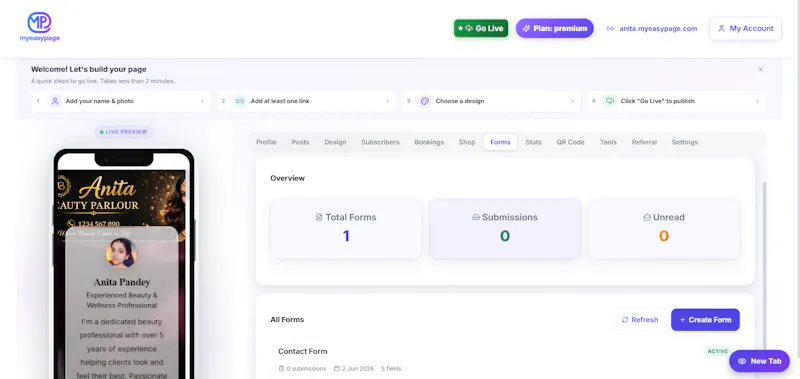Go to the Settings tab

pos(685,142)
